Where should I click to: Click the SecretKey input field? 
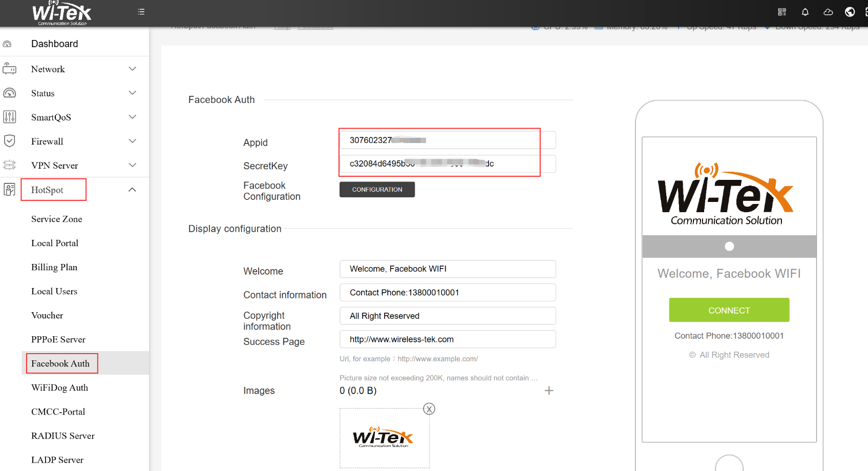click(448, 163)
